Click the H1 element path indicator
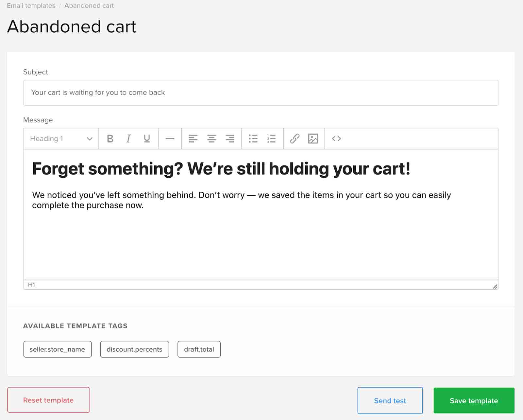523x420 pixels. [31, 285]
